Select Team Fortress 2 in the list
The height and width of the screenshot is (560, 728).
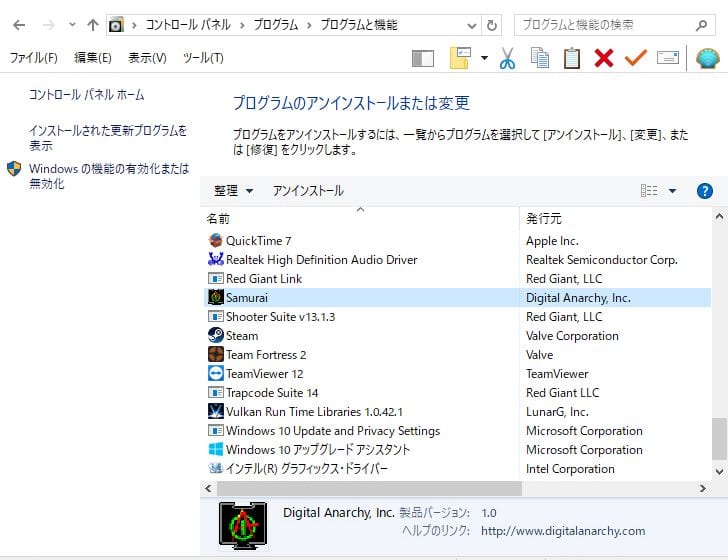click(x=457, y=355)
